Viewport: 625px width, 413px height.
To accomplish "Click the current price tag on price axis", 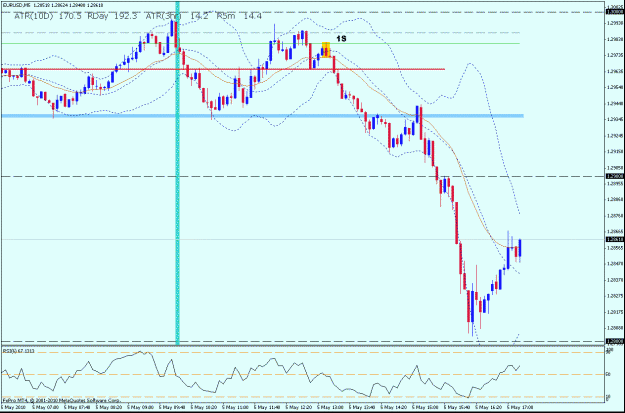I will (x=615, y=239).
